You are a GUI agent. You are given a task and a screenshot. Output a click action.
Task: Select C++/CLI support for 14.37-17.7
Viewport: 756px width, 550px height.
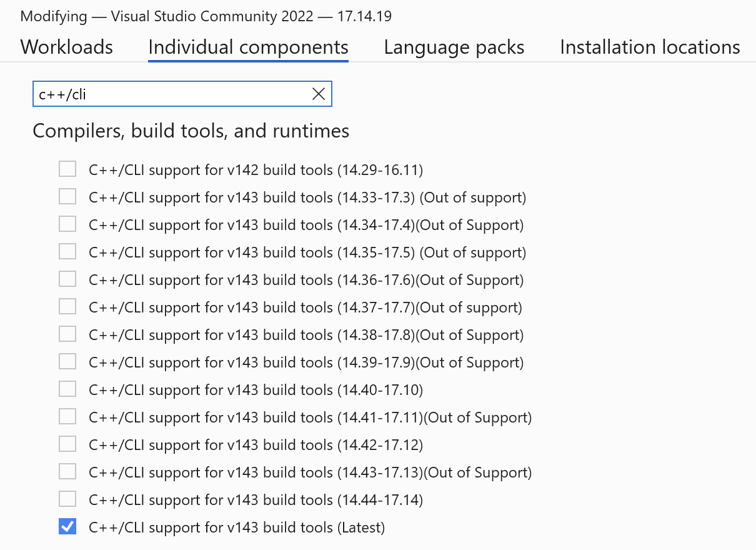67,306
